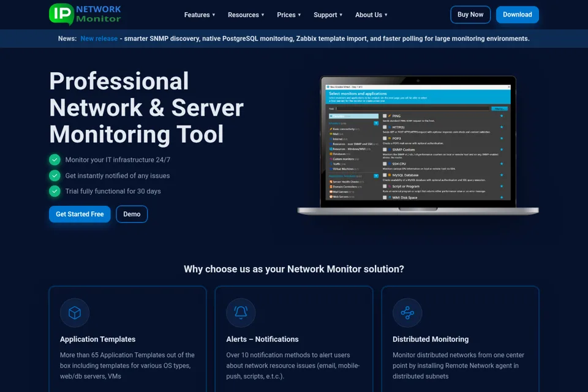Open the New release news link

99,39
